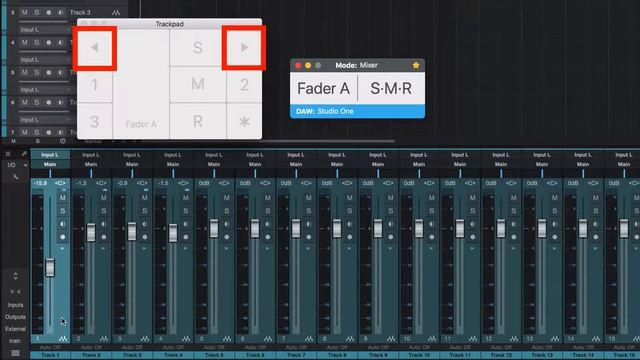
Task: Click the clock icon below track list
Action: pyautogui.click(x=62, y=141)
